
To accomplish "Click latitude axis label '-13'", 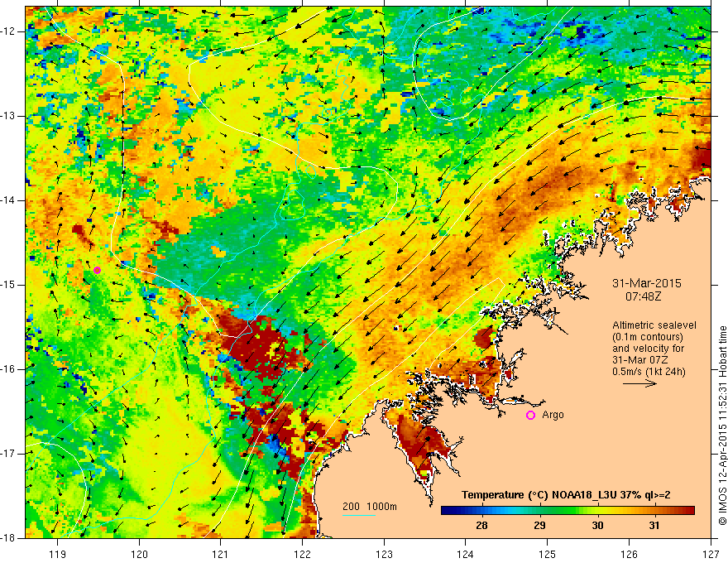I will point(8,116).
